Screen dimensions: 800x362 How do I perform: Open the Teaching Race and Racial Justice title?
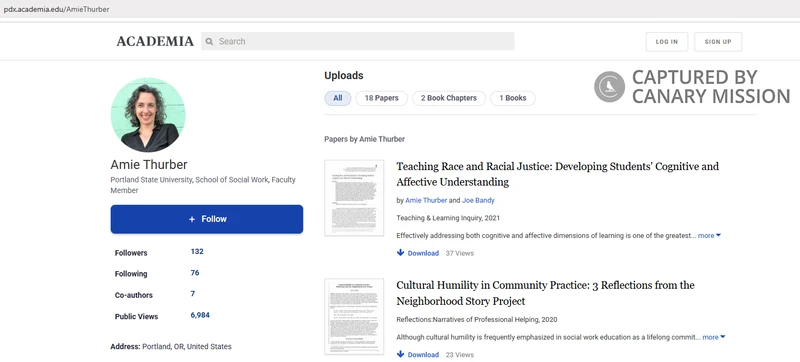tap(558, 174)
